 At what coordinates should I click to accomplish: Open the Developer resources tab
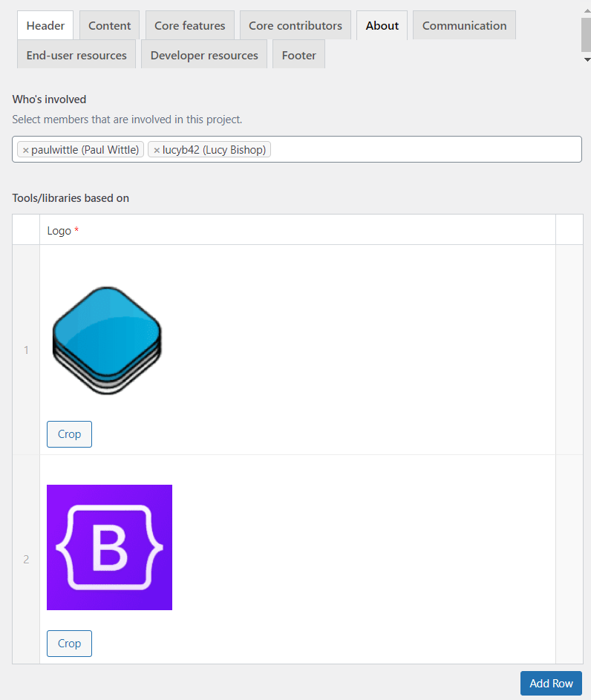204,55
